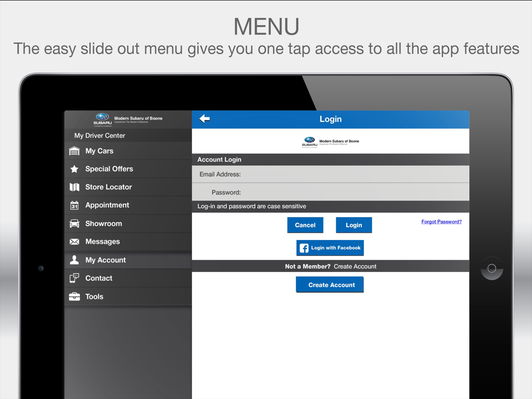This screenshot has height=399, width=532.
Task: Open the Forgot Password link
Action: pyautogui.click(x=441, y=222)
